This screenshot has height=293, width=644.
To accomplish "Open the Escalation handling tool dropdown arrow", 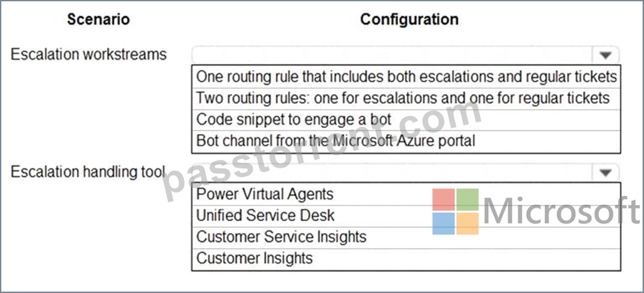I will 606,173.
